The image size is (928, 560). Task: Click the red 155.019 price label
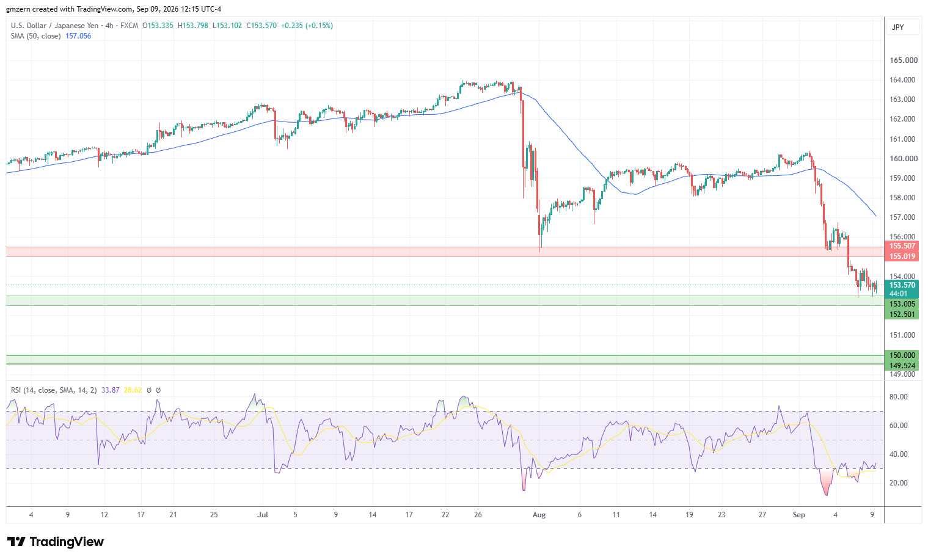pyautogui.click(x=902, y=256)
